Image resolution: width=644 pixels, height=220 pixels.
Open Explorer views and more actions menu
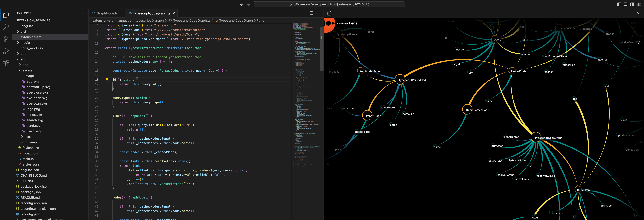pos(83,13)
